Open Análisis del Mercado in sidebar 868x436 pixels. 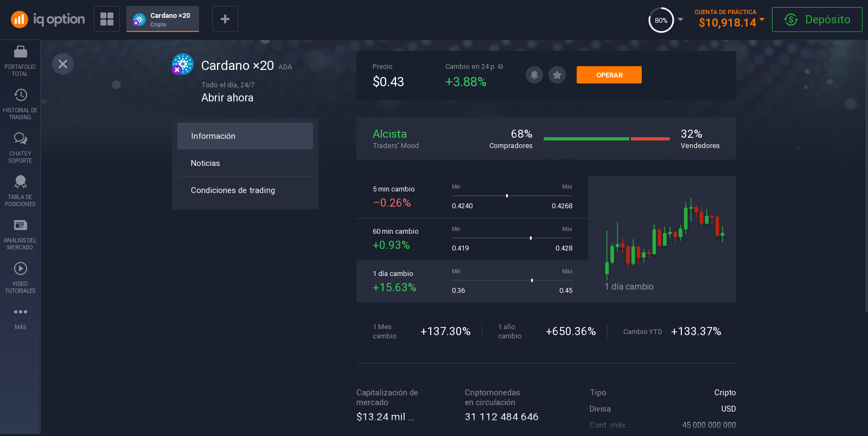pos(20,234)
